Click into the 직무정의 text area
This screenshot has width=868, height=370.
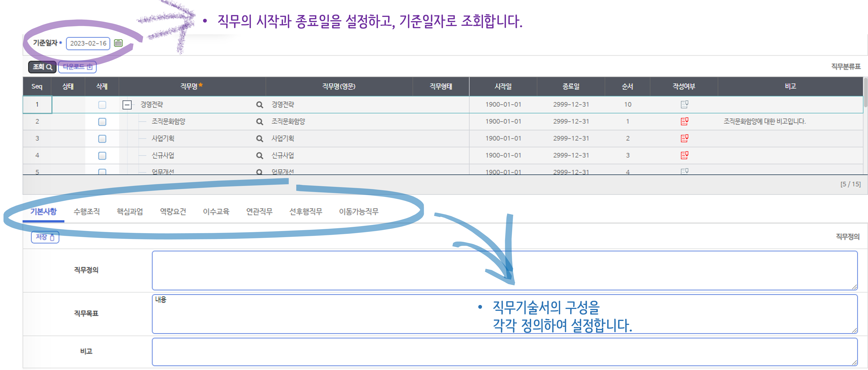click(504, 270)
